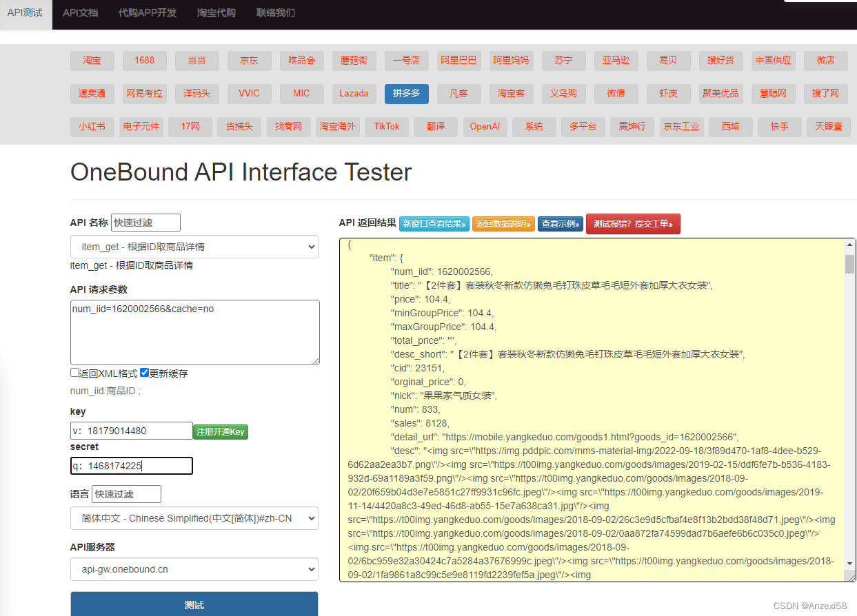857x616 pixels.
Task: Select the 阿里巴巴 platform button
Action: click(459, 61)
